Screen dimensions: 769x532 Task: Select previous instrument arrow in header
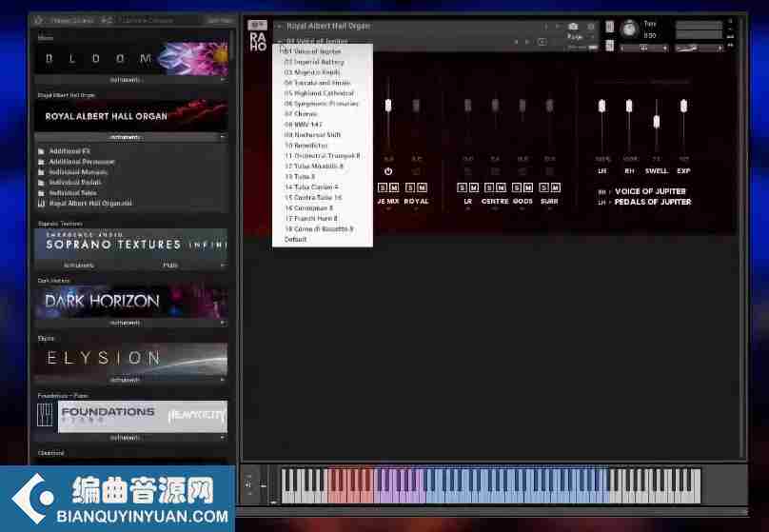[546, 27]
